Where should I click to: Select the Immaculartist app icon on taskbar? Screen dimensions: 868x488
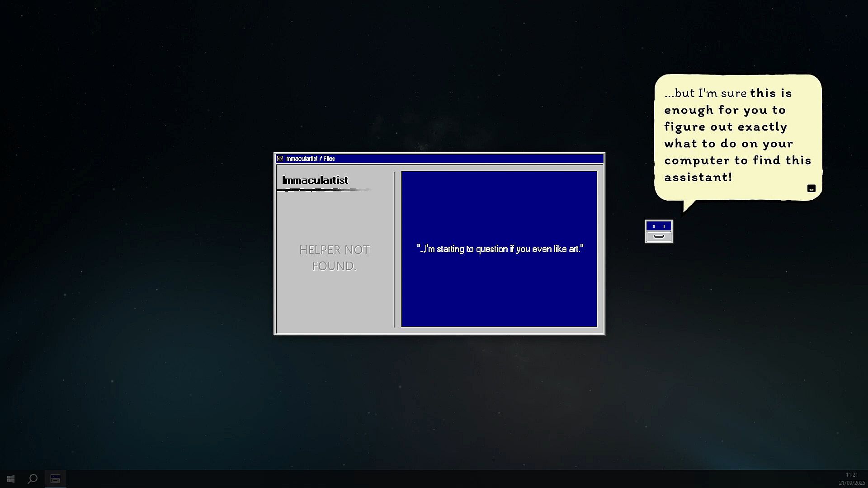tap(55, 479)
